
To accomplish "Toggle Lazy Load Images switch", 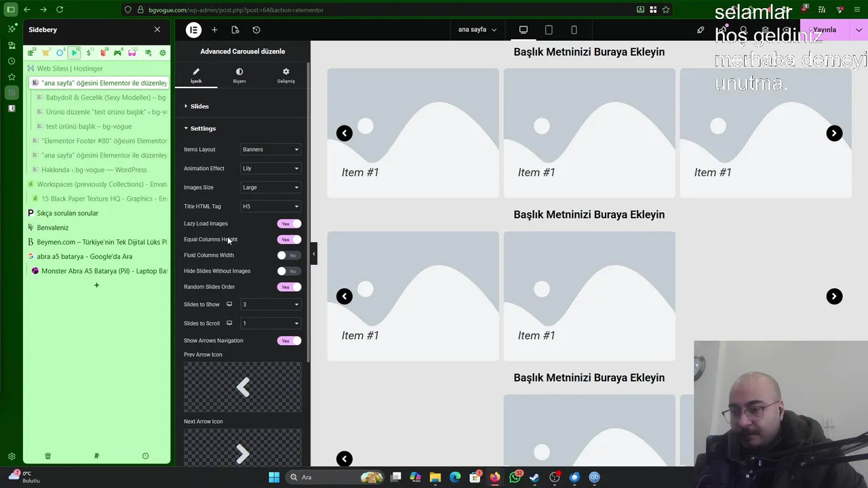I will click(289, 224).
